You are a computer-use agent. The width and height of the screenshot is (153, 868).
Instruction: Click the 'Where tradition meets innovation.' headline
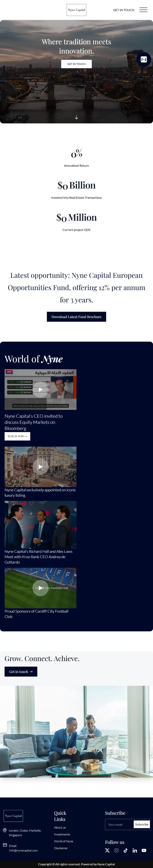point(76,46)
